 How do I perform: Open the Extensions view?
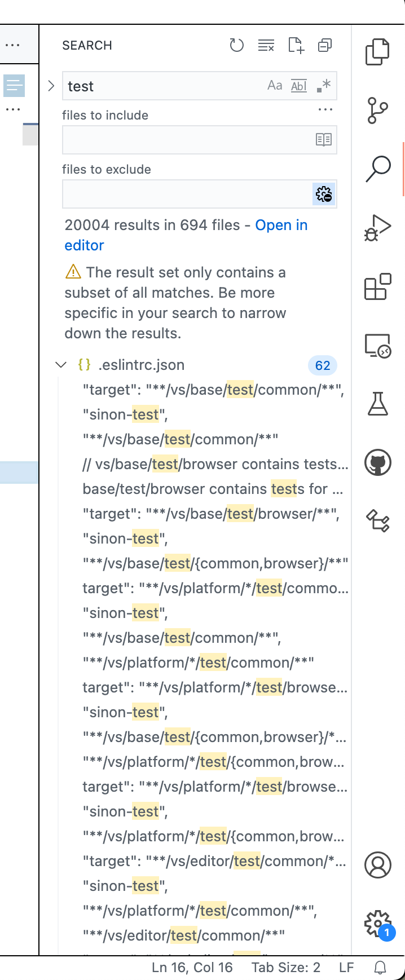click(x=377, y=286)
